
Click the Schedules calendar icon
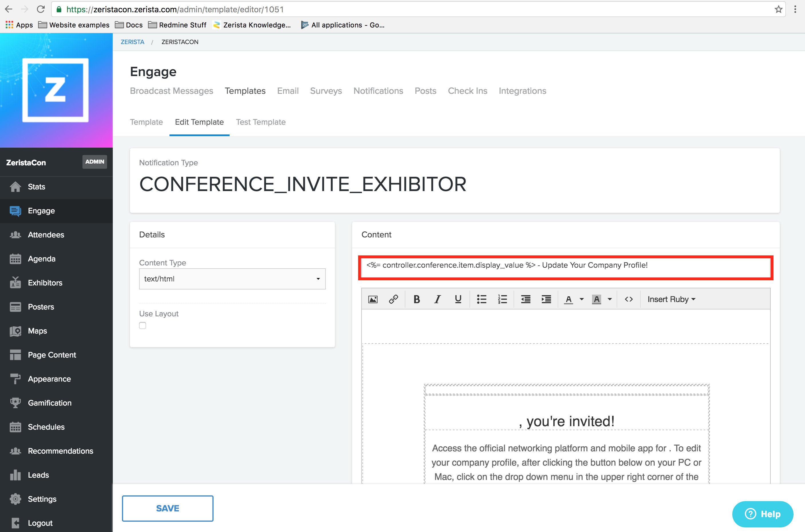(x=15, y=427)
